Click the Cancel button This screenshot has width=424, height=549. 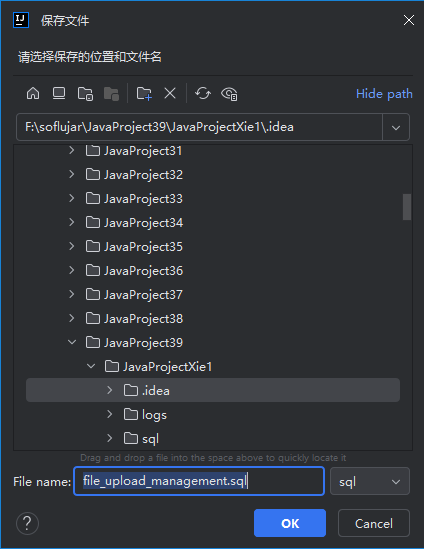click(374, 523)
